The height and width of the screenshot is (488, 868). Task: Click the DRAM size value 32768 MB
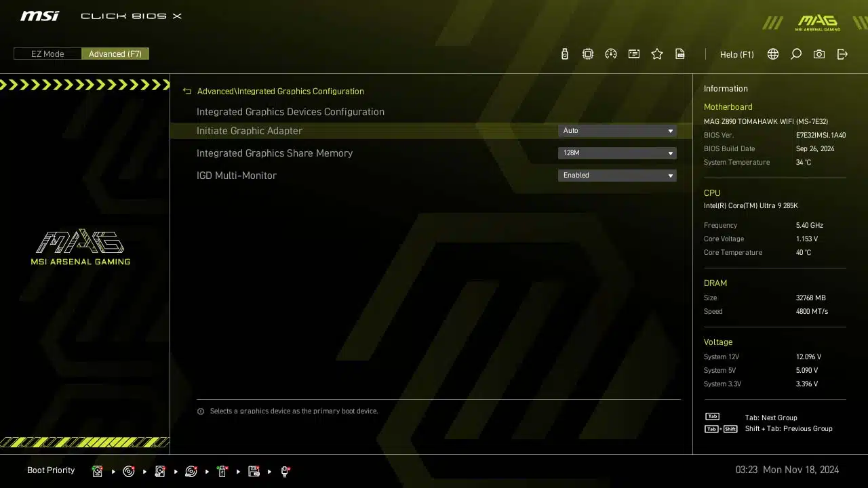811,298
